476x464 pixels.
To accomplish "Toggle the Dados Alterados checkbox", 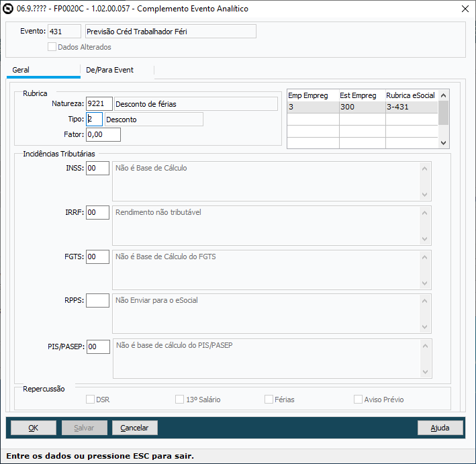I will [52, 47].
